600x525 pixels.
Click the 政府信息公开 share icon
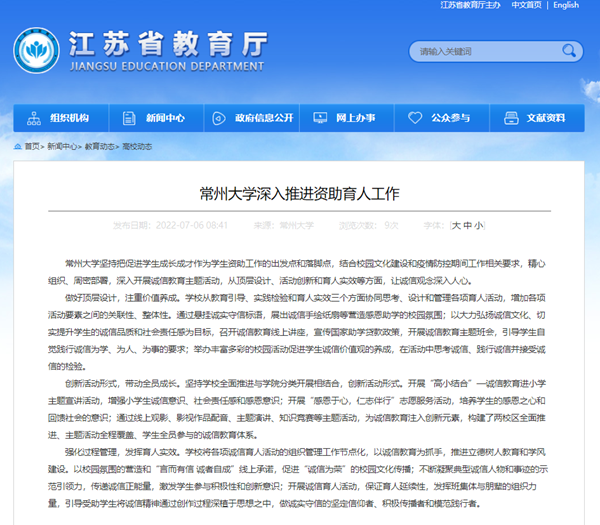click(x=221, y=118)
